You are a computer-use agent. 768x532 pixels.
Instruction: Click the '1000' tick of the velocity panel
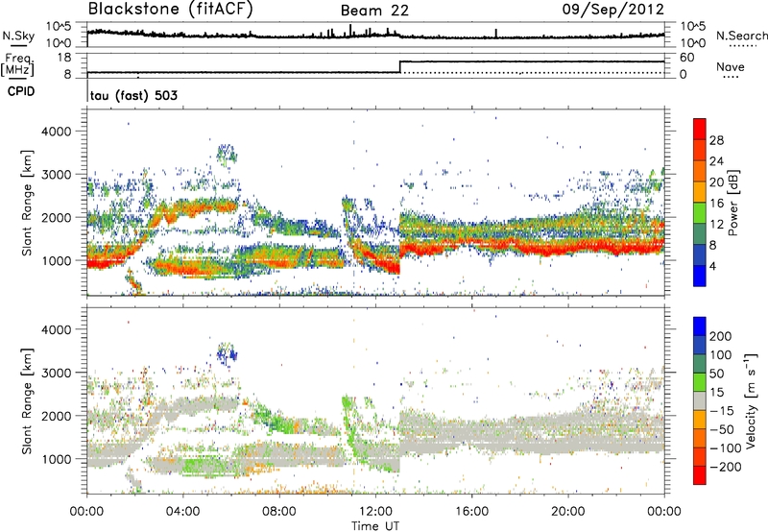click(57, 459)
